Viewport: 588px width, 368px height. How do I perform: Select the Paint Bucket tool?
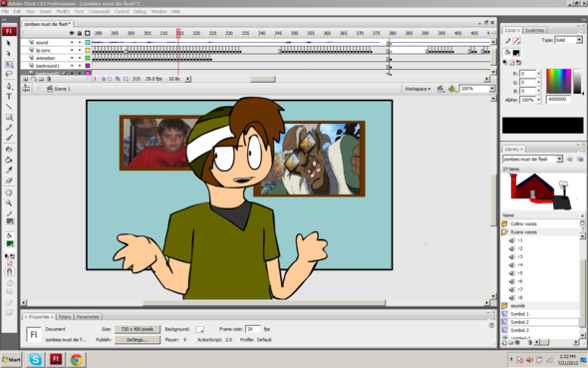9,161
